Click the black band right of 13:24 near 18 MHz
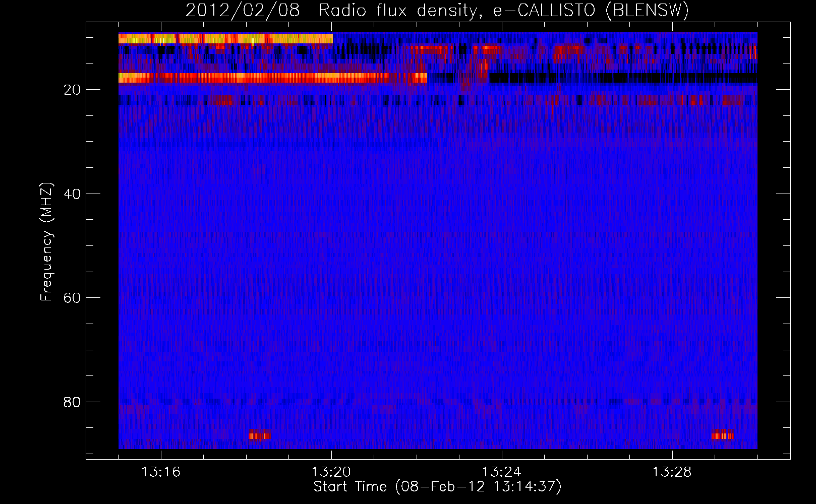 (623, 78)
